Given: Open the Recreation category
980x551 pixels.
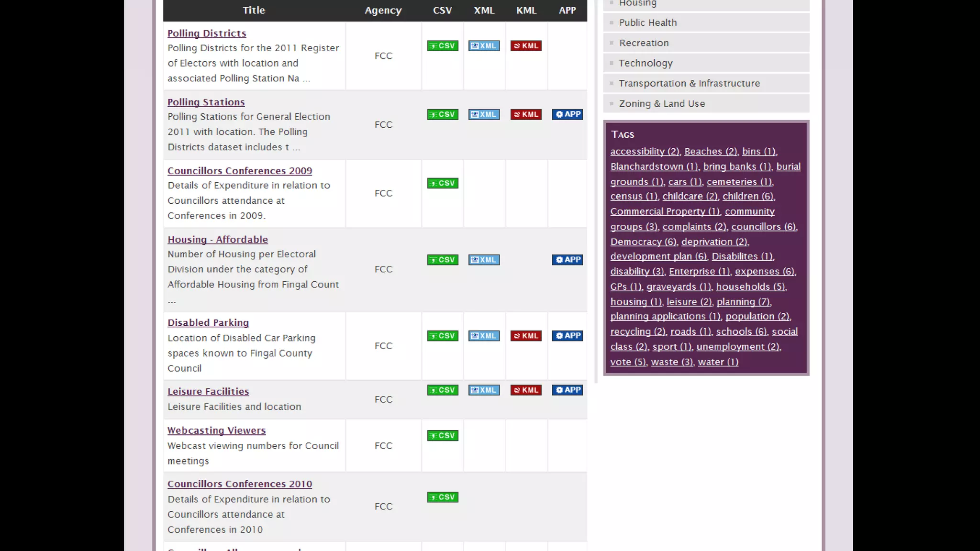Looking at the screenshot, I should (644, 43).
